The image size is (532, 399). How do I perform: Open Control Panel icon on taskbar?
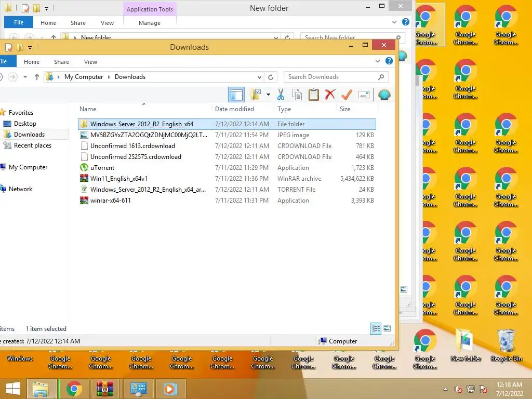pos(138,389)
